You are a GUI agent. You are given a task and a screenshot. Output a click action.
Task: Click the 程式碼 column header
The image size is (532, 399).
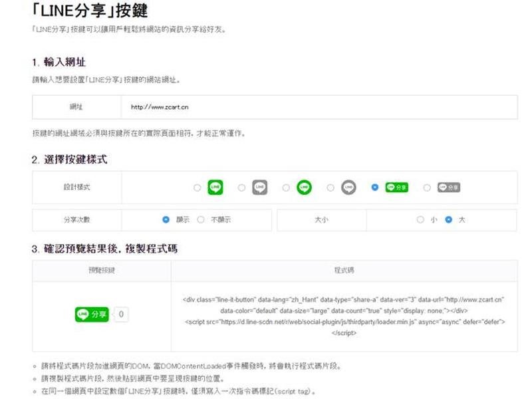(344, 271)
